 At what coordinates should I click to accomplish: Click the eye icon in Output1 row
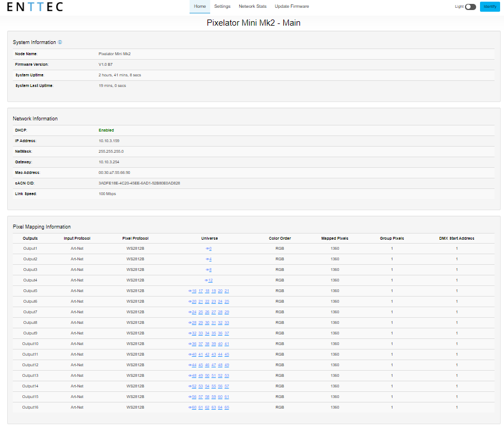(207, 249)
